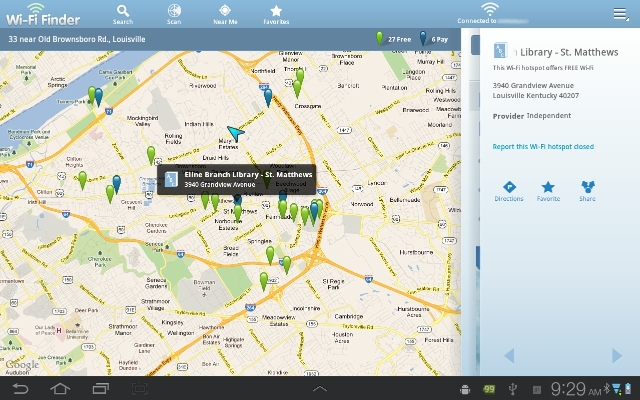This screenshot has width=640, height=400.
Task: Select the green pin above Bowman Field
Action: 264,282
